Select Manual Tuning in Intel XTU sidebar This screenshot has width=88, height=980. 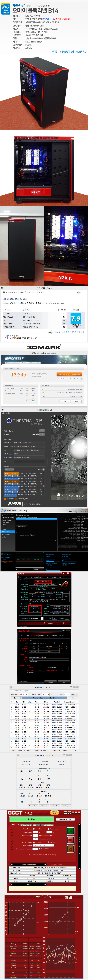[7, 520]
